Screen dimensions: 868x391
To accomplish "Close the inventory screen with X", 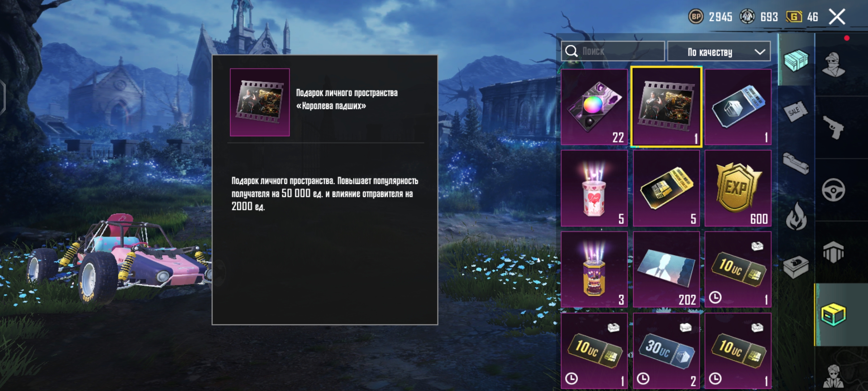I will pos(837,17).
